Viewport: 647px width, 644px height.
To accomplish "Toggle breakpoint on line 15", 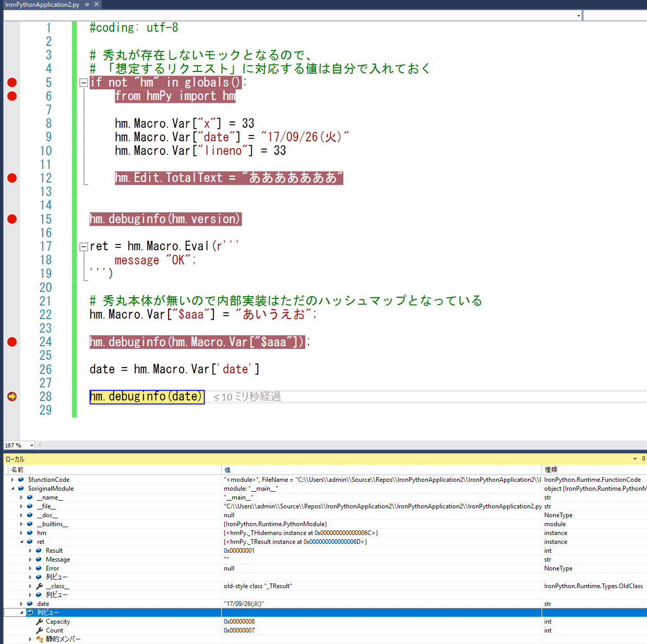I will point(12,219).
